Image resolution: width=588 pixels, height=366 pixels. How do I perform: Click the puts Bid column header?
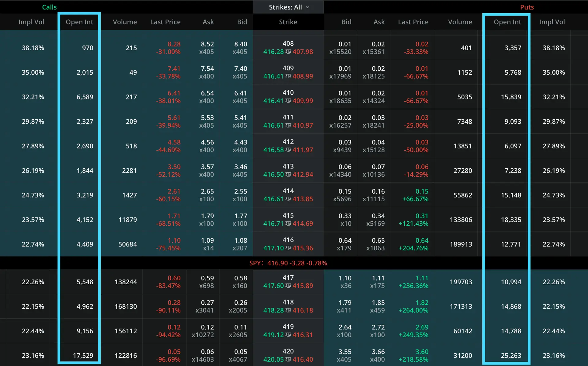click(346, 22)
